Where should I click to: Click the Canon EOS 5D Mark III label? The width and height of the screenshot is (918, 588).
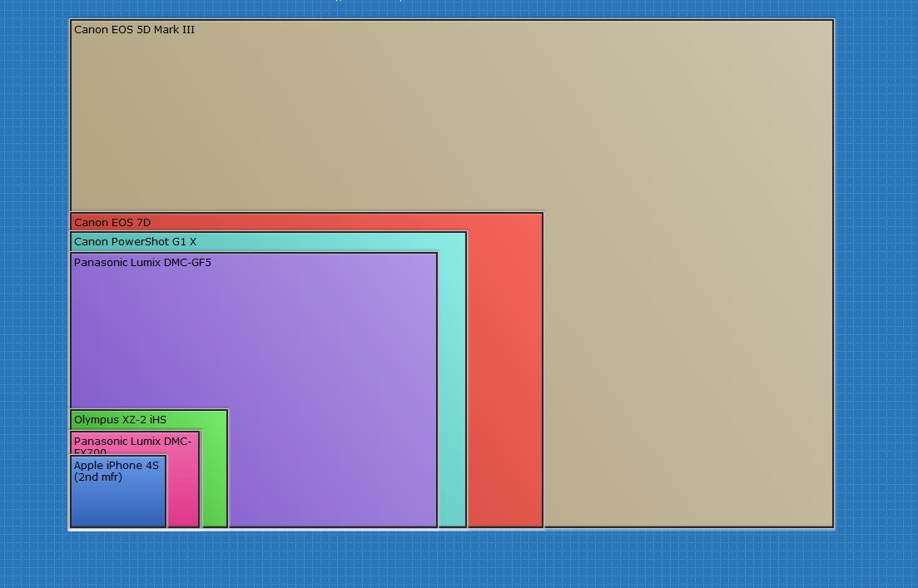pyautogui.click(x=134, y=30)
